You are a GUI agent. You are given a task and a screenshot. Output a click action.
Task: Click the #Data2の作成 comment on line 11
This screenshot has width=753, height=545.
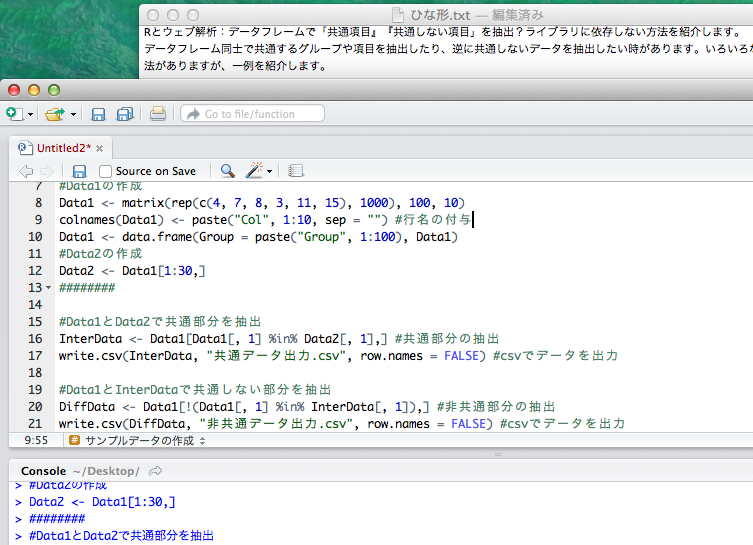click(x=100, y=254)
